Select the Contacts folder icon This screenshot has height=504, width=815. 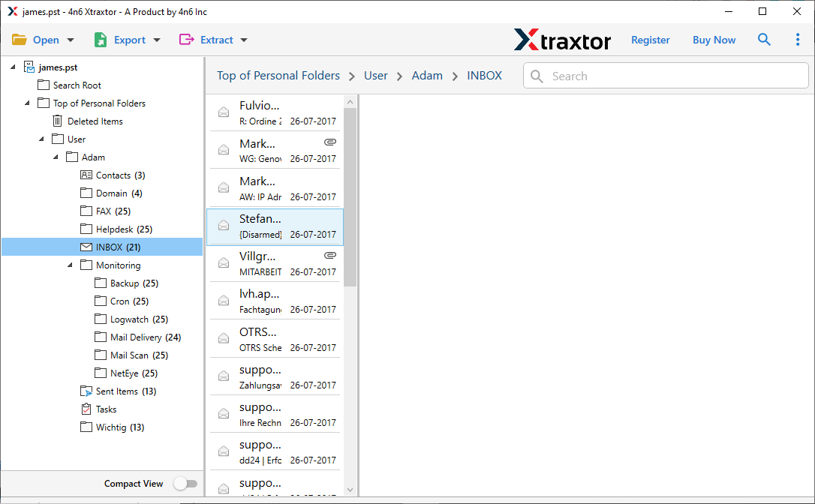point(86,175)
